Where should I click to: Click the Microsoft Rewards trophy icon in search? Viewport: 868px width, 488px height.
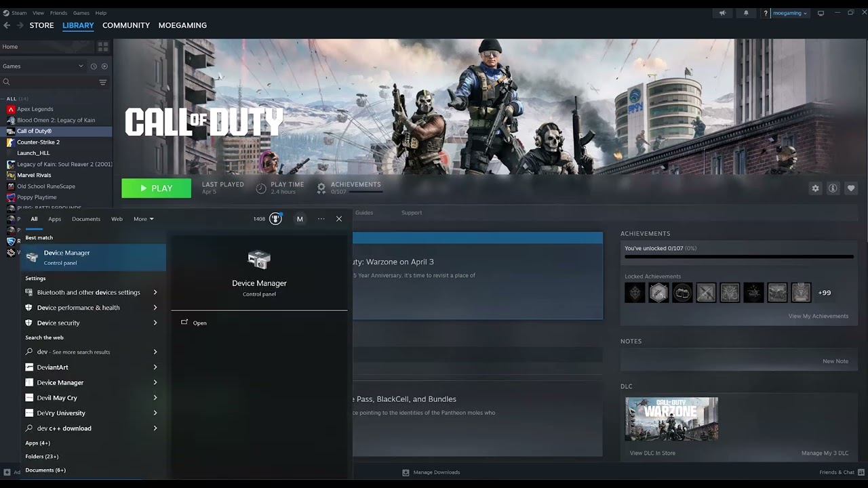point(275,219)
